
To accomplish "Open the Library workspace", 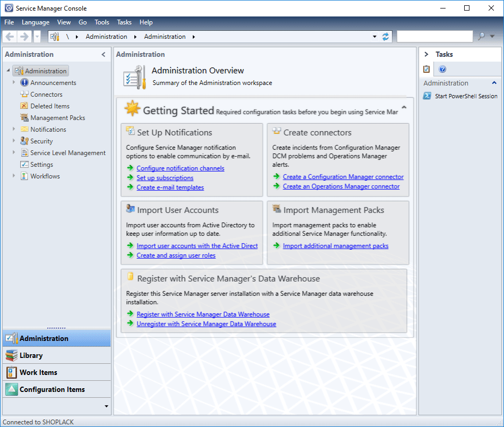I will coord(57,355).
